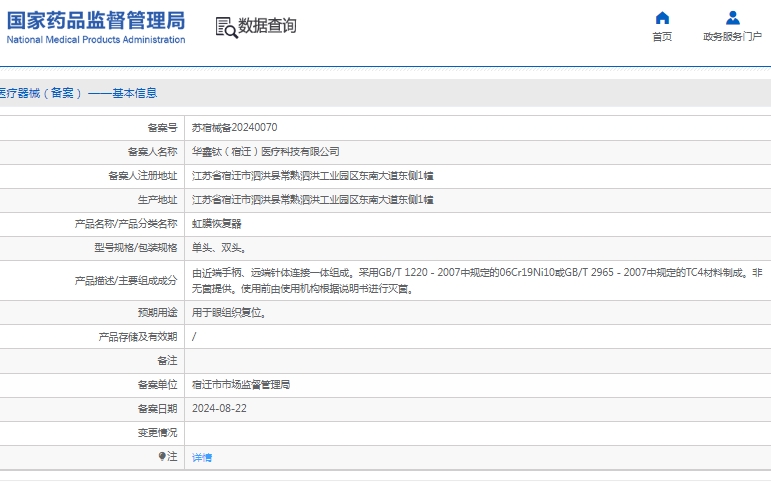
Task: Click the 备注 row label
Action: [x=167, y=361]
